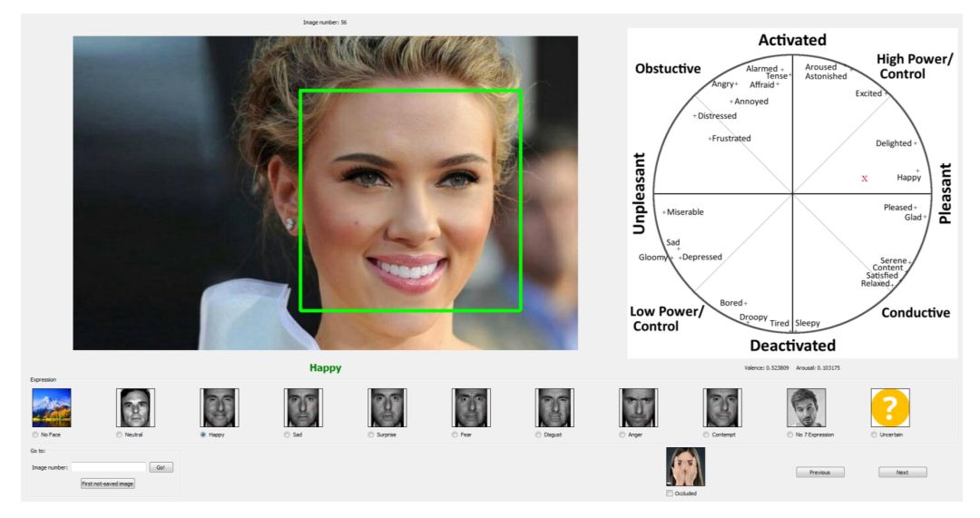Click the Alarmed label on the wheel
This screenshot has height=518, width=980.
[761, 69]
